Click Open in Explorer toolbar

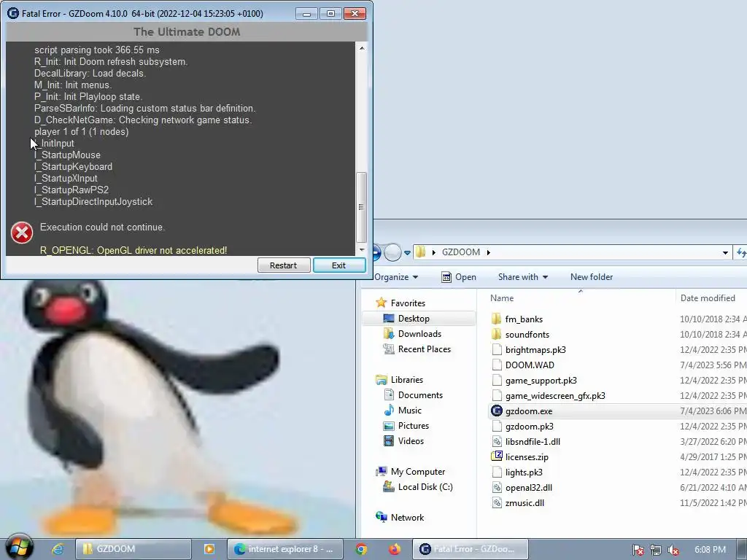[x=459, y=277]
